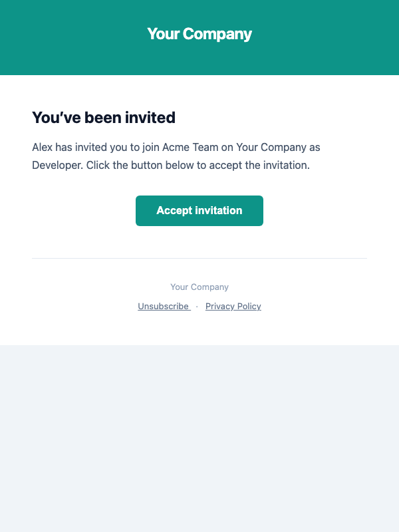Select the You've been invited heading
399x532 pixels.
pos(103,118)
